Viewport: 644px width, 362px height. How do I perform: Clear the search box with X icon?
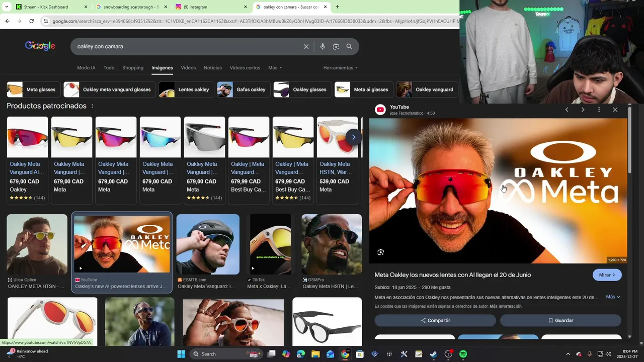point(306,46)
